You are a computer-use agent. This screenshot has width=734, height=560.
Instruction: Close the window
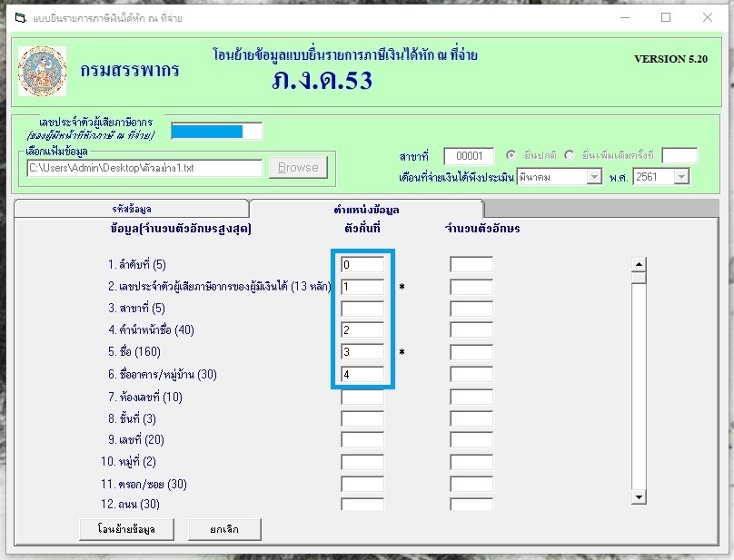tap(708, 18)
